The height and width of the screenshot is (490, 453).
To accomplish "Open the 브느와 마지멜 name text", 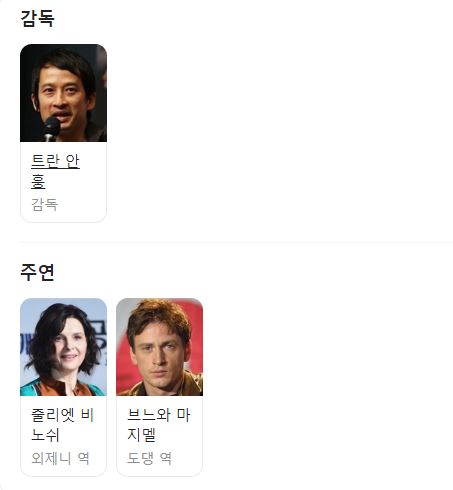I will click(x=159, y=425).
